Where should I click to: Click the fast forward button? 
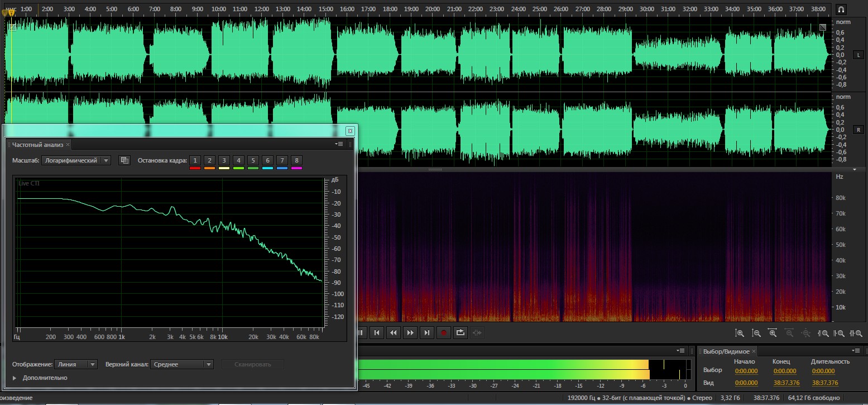pyautogui.click(x=410, y=333)
